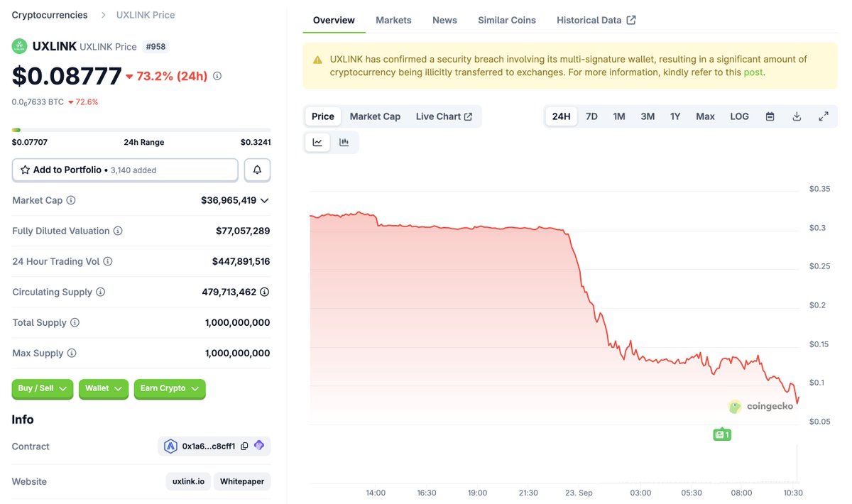The image size is (852, 504).
Task: Go to the Similar Coins tab
Action: click(507, 20)
